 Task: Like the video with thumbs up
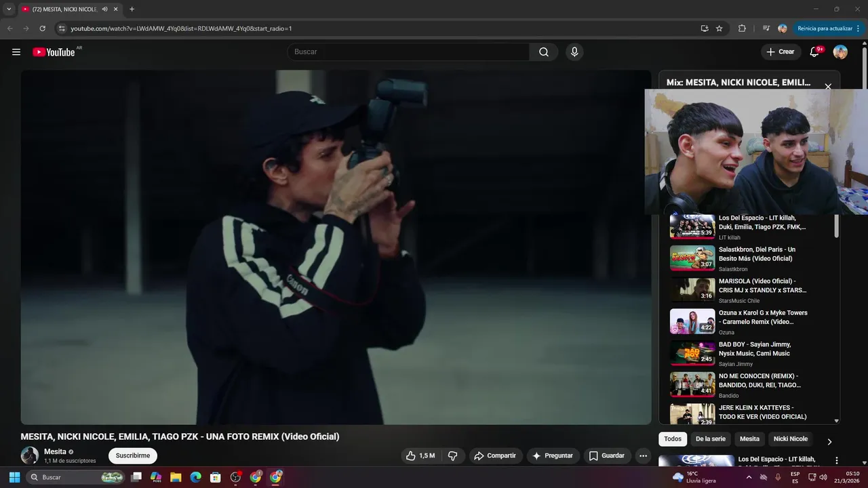coord(420,456)
